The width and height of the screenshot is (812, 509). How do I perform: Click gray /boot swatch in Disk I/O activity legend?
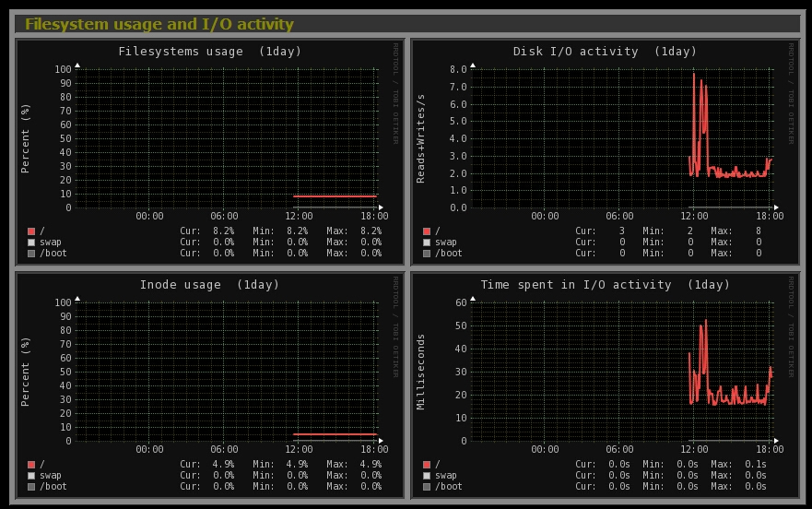coord(427,254)
